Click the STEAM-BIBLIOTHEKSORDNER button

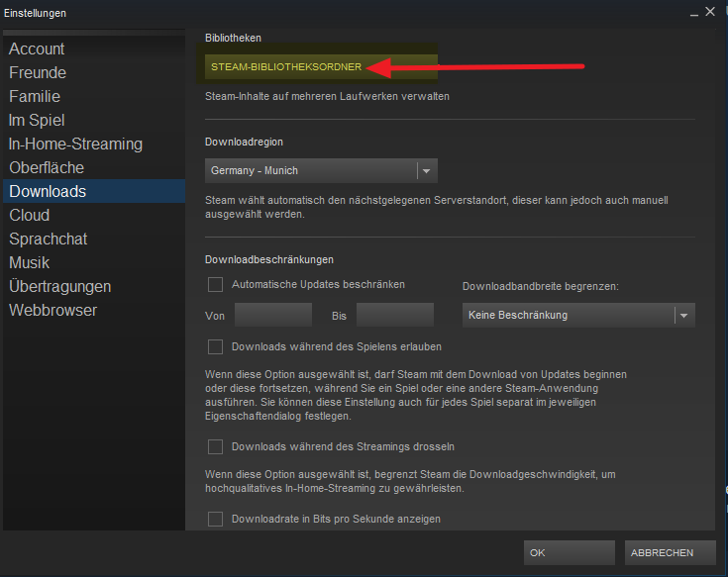tap(321, 66)
